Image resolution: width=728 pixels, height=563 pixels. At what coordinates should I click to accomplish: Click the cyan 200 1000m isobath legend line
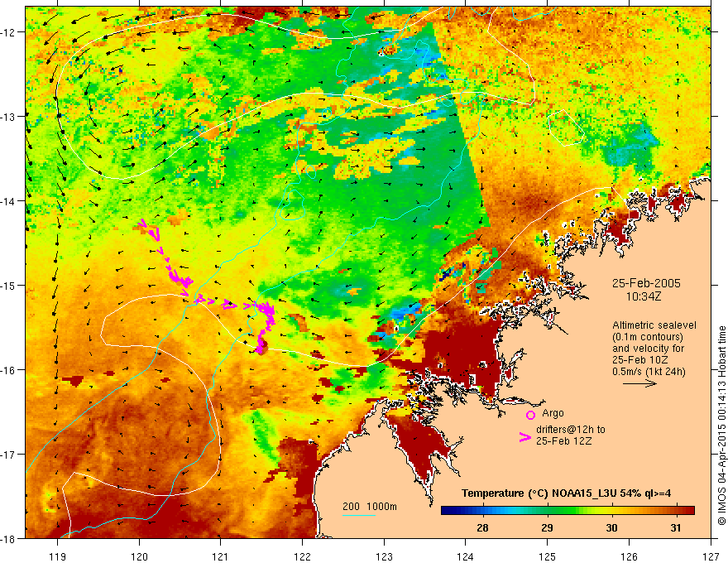(x=359, y=515)
